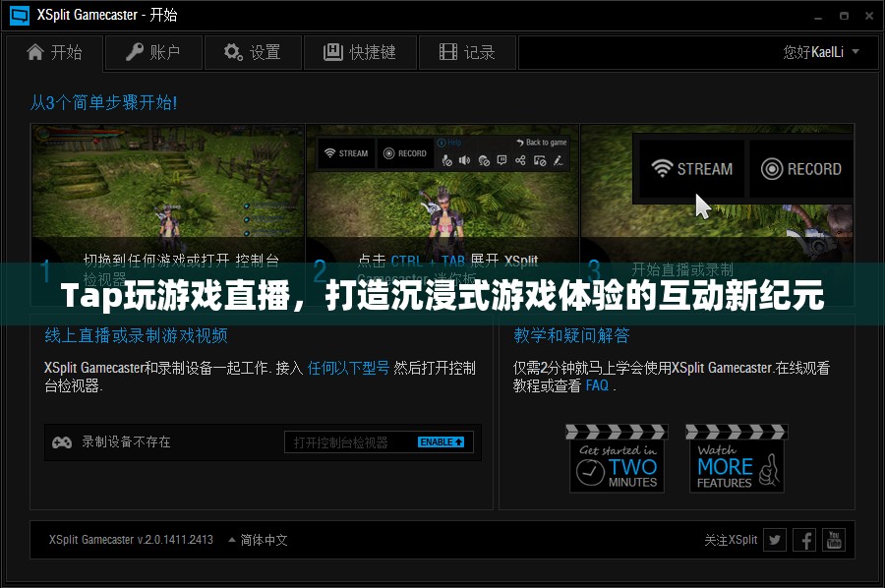Minimize the XSplit Gamecaster window
This screenshot has height=588, width=885.
(818, 17)
